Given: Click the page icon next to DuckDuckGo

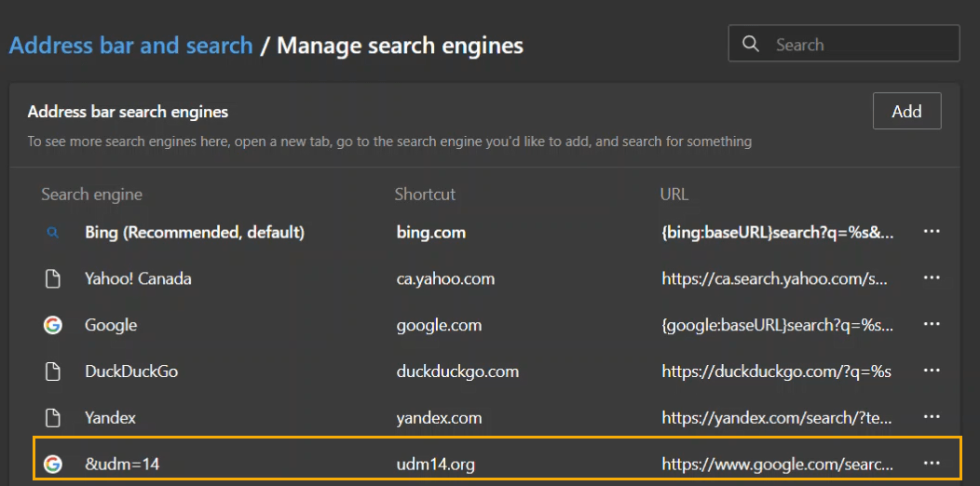Looking at the screenshot, I should [x=53, y=371].
